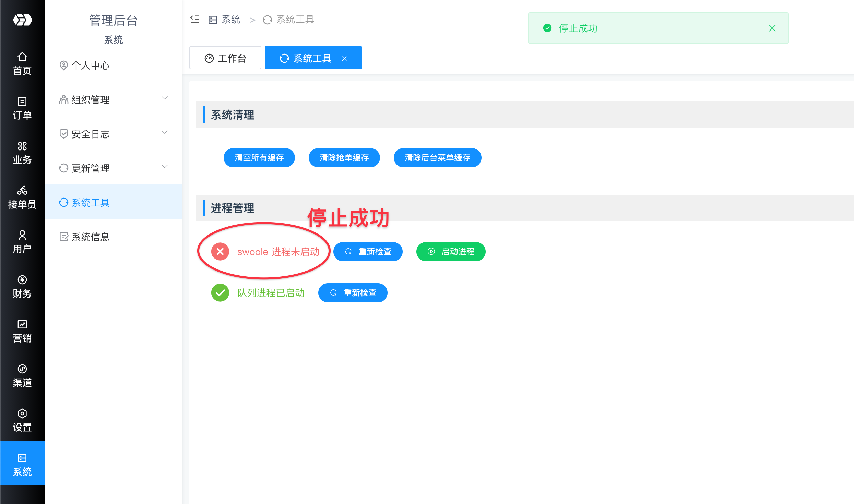This screenshot has width=854, height=504.
Task: Click the green queue success status icon
Action: click(220, 293)
